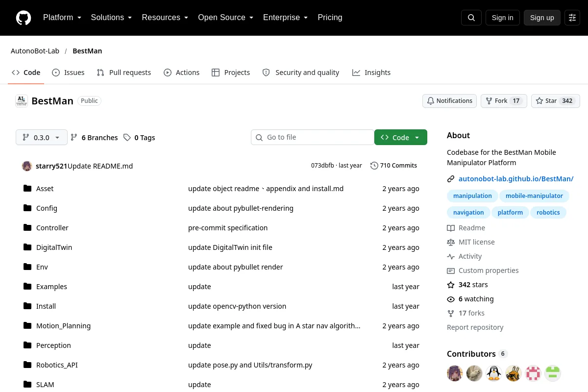Open the Asset folder icon
588x392 pixels.
27,188
